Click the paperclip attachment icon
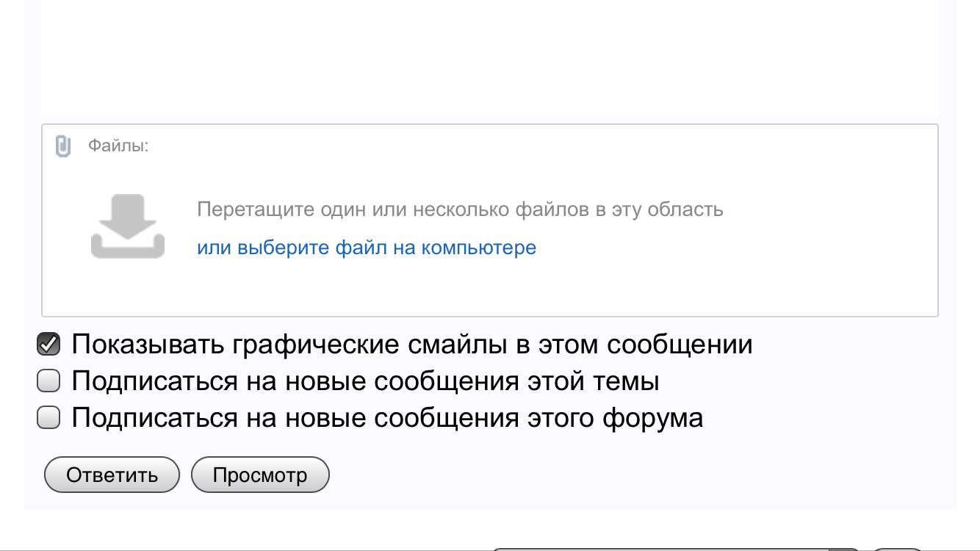Image resolution: width=980 pixels, height=551 pixels. point(63,146)
